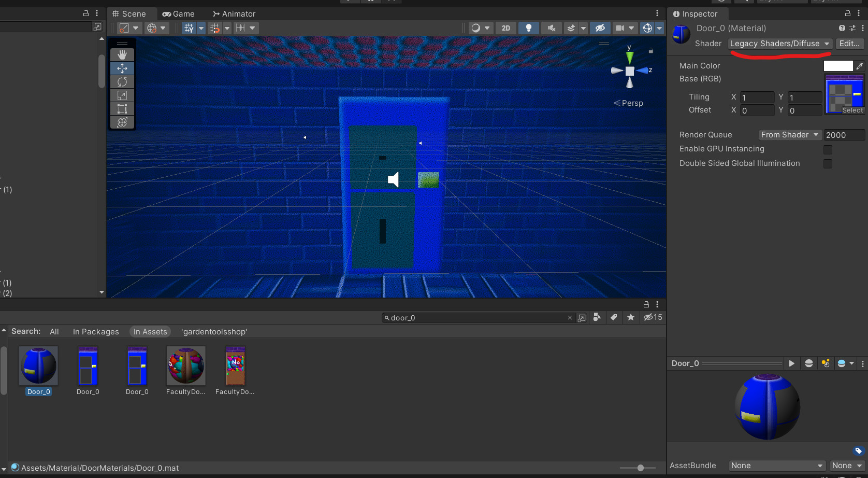
Task: Click the Edit button next to the shader
Action: (x=849, y=44)
